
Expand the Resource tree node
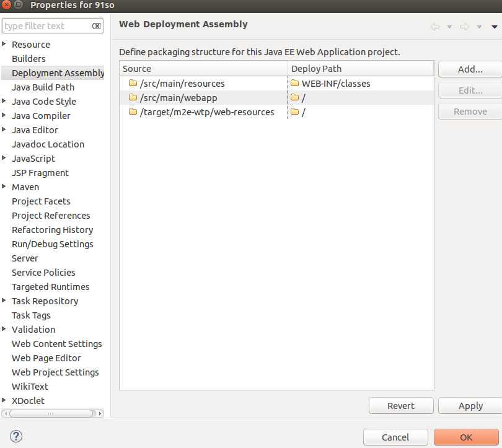coord(5,44)
